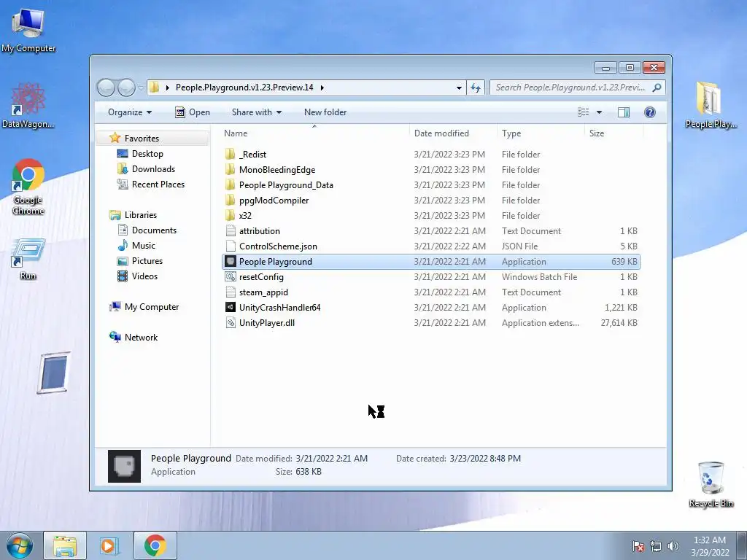This screenshot has height=560, width=747.
Task: Expand the breadcrumb arrow after folder name
Action: (x=322, y=87)
